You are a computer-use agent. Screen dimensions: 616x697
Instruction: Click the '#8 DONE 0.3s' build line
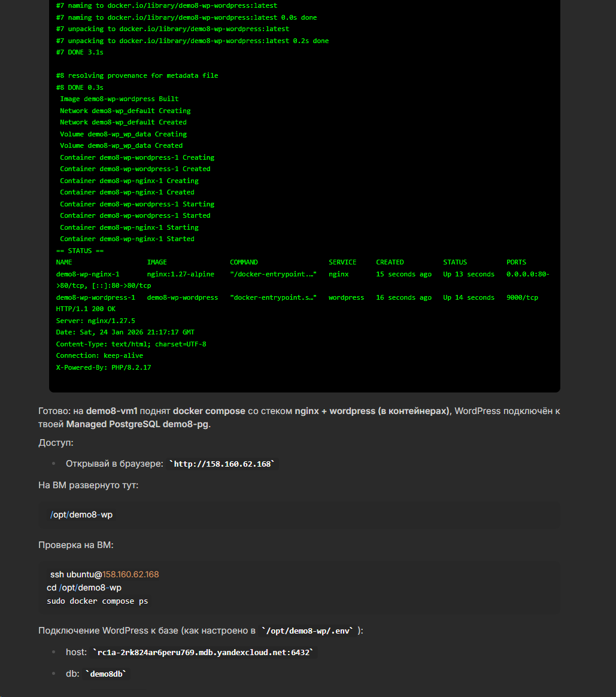[80, 87]
